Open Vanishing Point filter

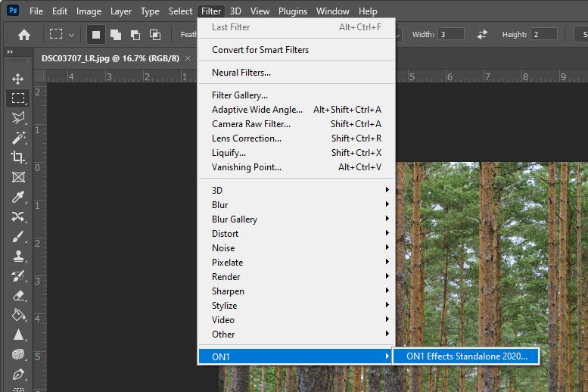tap(296, 167)
